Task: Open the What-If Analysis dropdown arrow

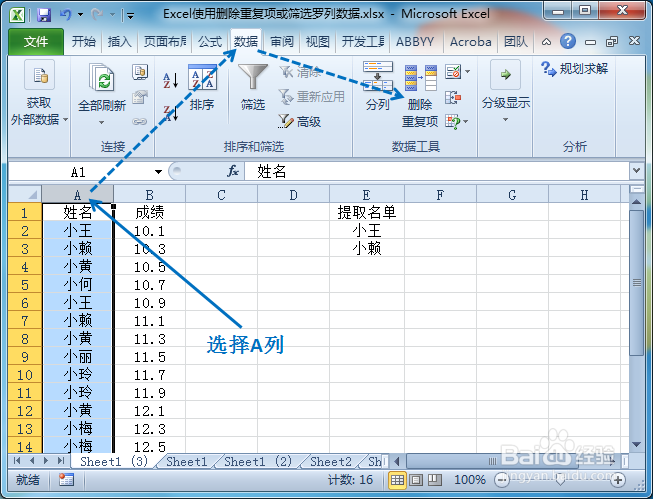Action: 466,122
